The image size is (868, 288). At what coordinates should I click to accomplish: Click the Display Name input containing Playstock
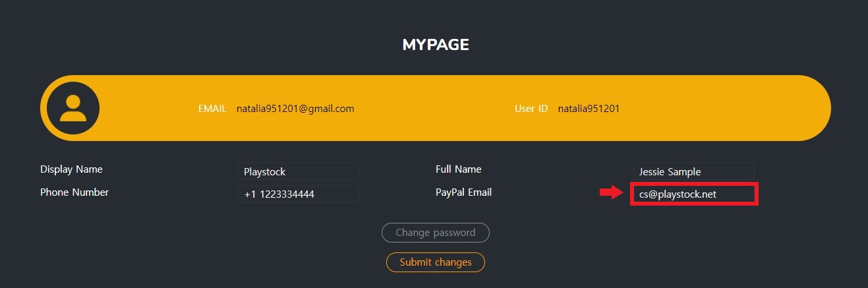point(299,171)
